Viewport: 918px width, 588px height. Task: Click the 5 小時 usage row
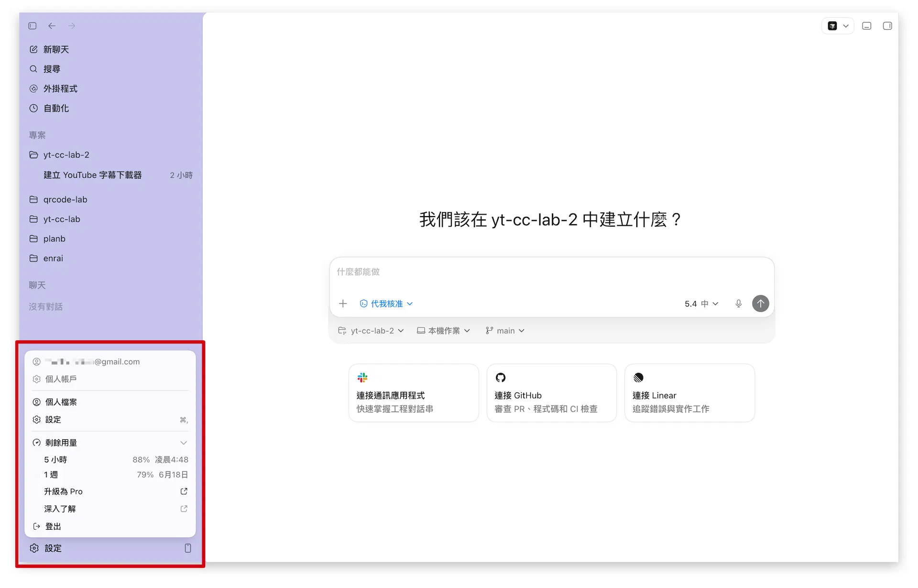tap(116, 459)
